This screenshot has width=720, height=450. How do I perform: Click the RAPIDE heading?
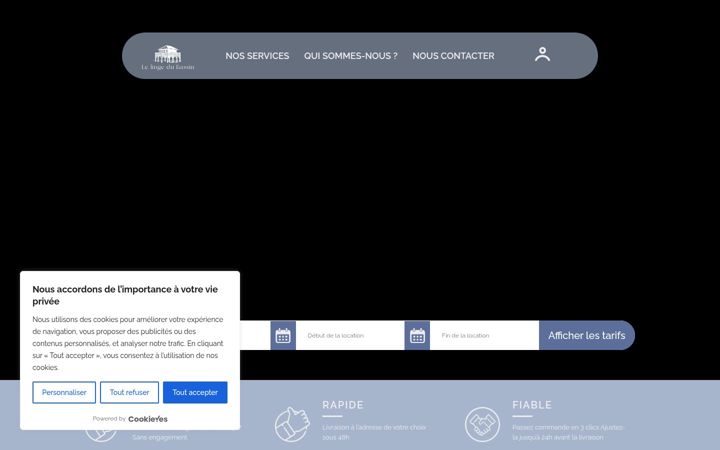click(x=343, y=405)
